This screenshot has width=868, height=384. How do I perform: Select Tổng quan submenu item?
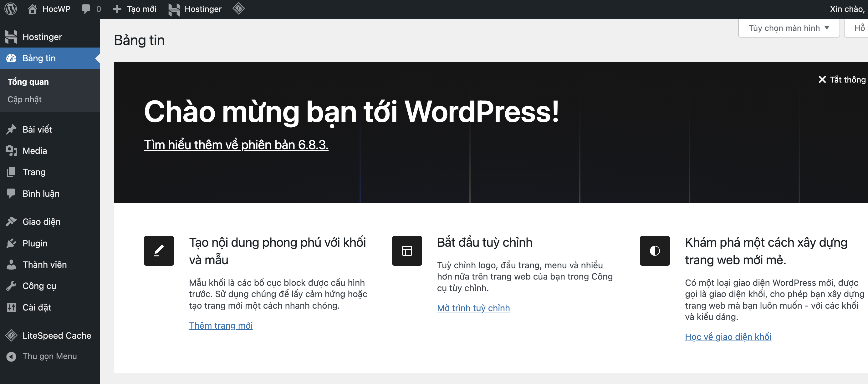click(x=28, y=82)
